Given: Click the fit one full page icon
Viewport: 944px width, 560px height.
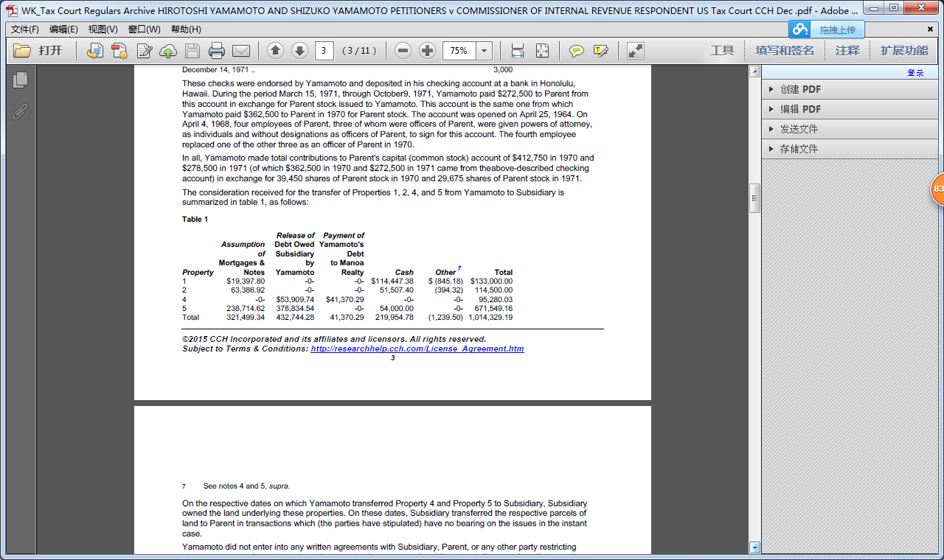Looking at the screenshot, I should point(542,51).
